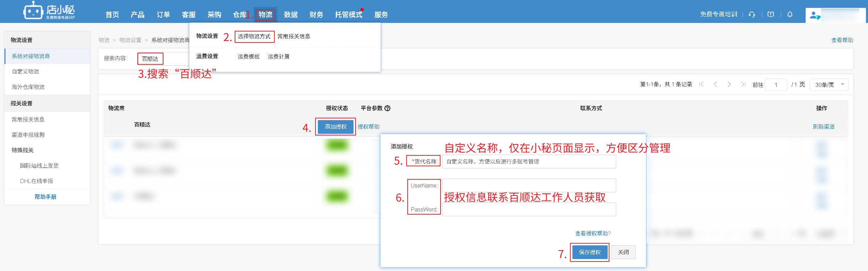The image size is (868, 271).
Task: Click 物流 in the breadcrumb
Action: click(104, 40)
